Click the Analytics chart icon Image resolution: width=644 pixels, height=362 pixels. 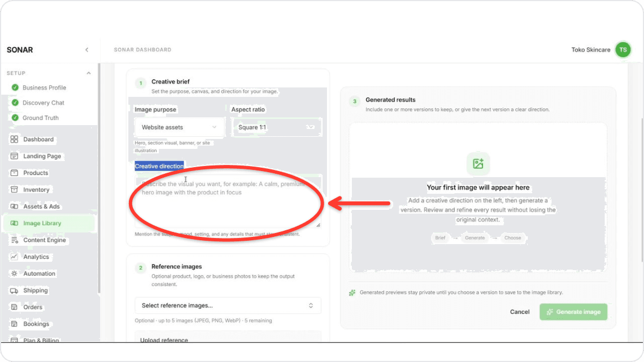pos(14,257)
